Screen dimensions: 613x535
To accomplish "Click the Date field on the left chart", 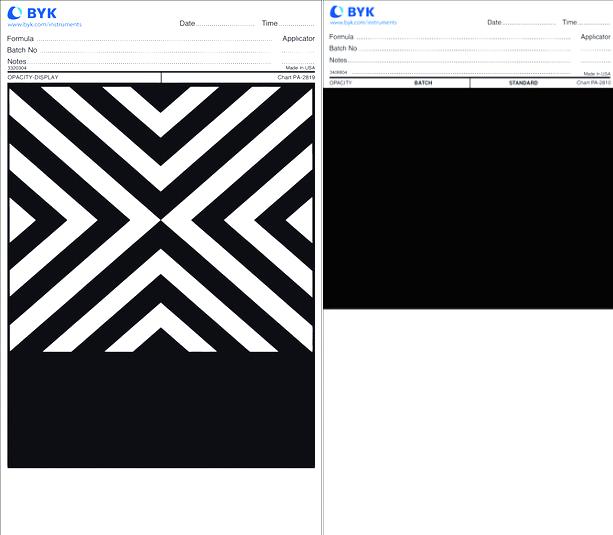I will [217, 23].
